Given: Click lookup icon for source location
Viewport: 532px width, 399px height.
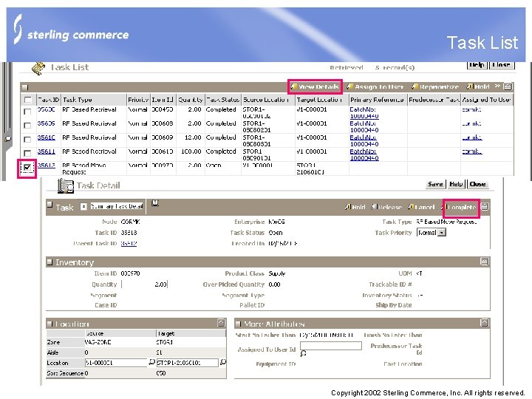Looking at the screenshot, I should pos(151,363).
